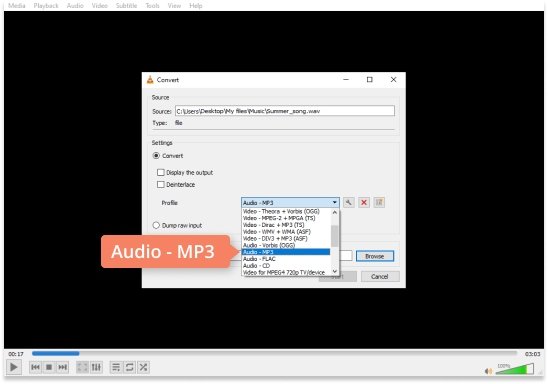Open the Tools menu
The height and width of the screenshot is (384, 548).
[x=152, y=6]
